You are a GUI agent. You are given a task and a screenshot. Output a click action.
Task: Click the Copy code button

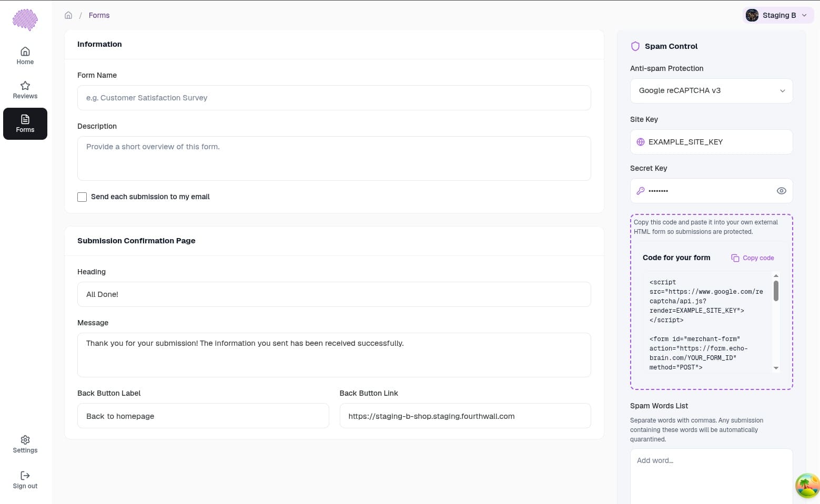coord(753,258)
